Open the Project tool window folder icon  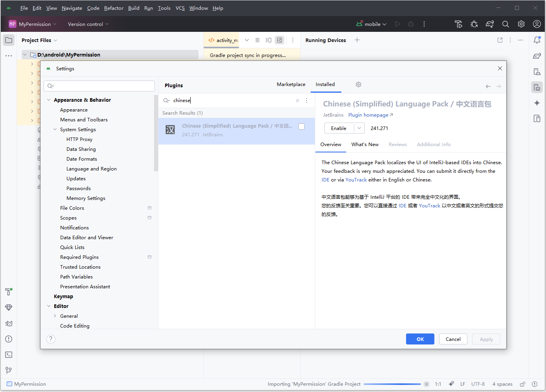click(9, 40)
